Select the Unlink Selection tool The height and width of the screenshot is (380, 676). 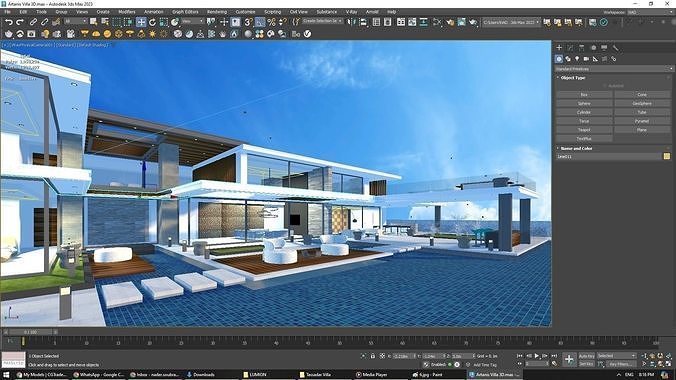coord(44,22)
